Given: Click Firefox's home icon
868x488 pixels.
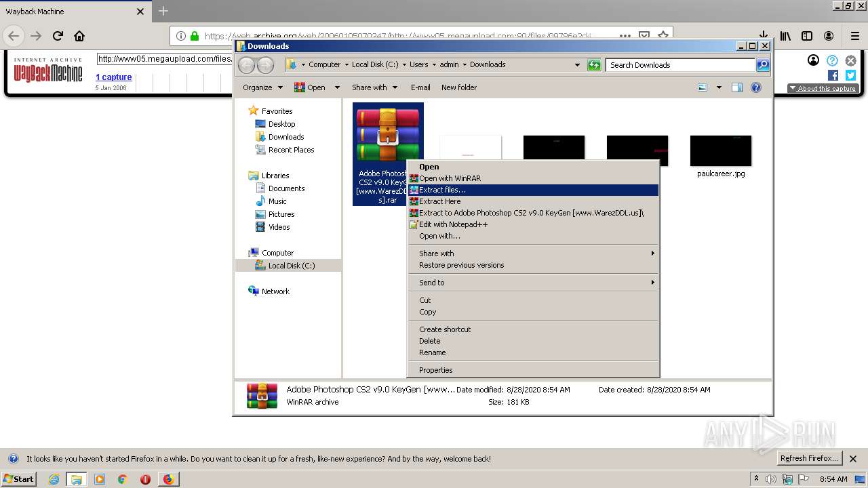Looking at the screenshot, I should 79,36.
